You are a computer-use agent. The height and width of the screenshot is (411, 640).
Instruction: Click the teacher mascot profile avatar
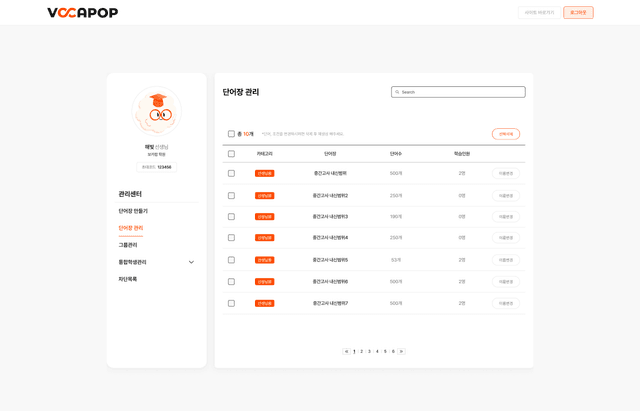[157, 111]
